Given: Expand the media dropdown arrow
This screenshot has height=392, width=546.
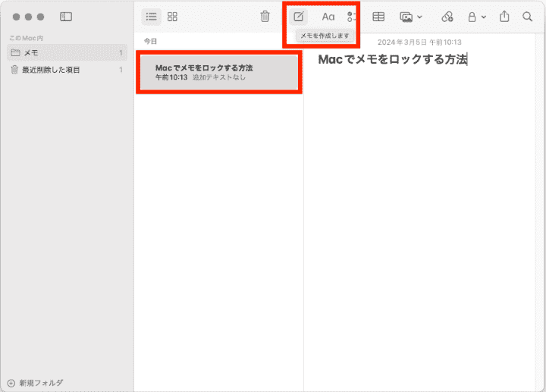Looking at the screenshot, I should click(419, 17).
